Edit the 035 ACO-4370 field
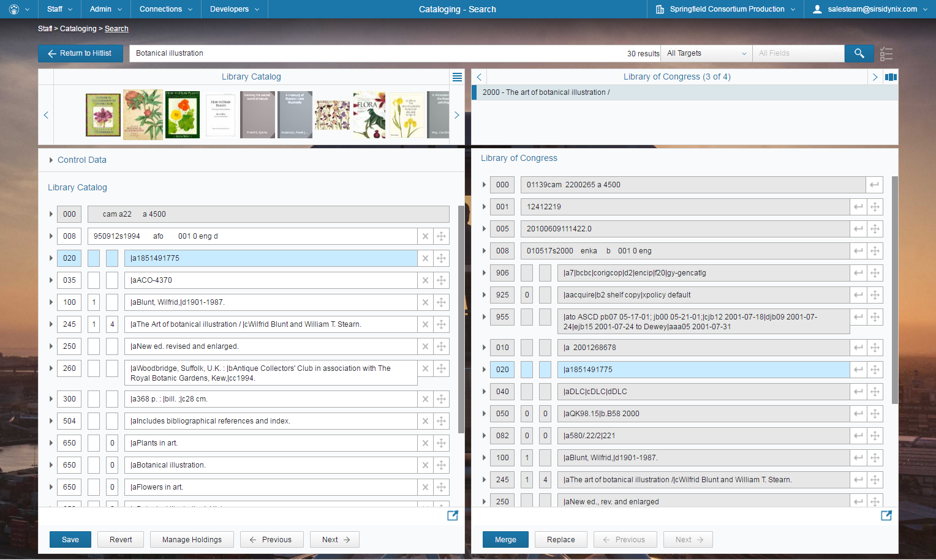936x560 pixels. (x=271, y=280)
